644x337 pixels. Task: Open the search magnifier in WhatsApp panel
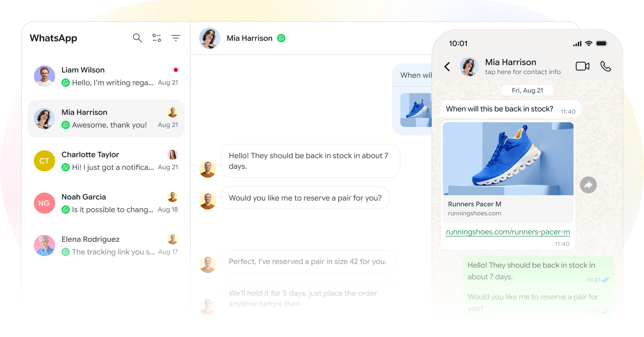(x=137, y=38)
